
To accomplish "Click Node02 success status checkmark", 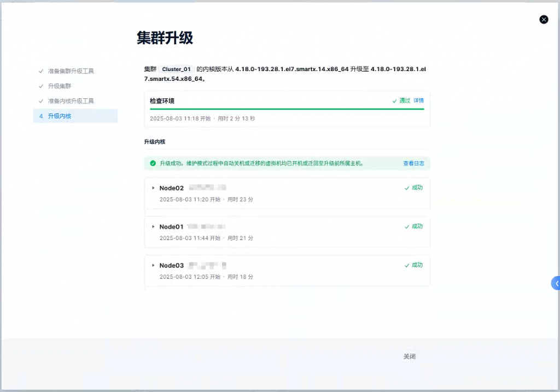I will 407,188.
